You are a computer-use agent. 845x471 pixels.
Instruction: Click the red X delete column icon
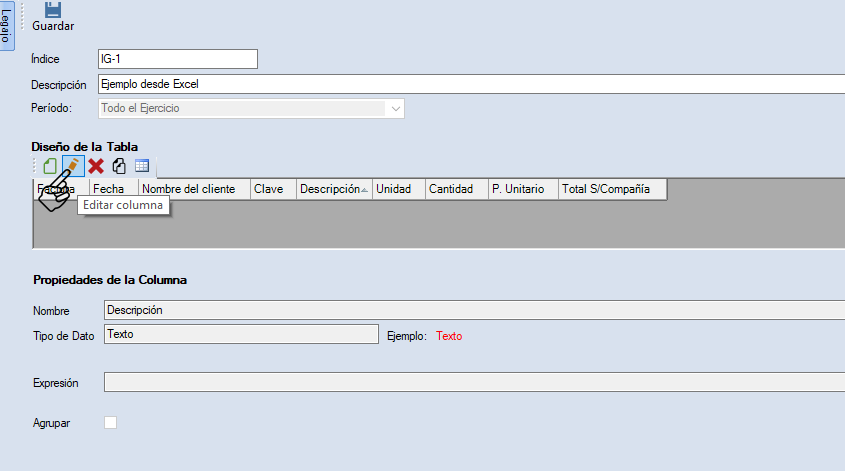coord(96,166)
